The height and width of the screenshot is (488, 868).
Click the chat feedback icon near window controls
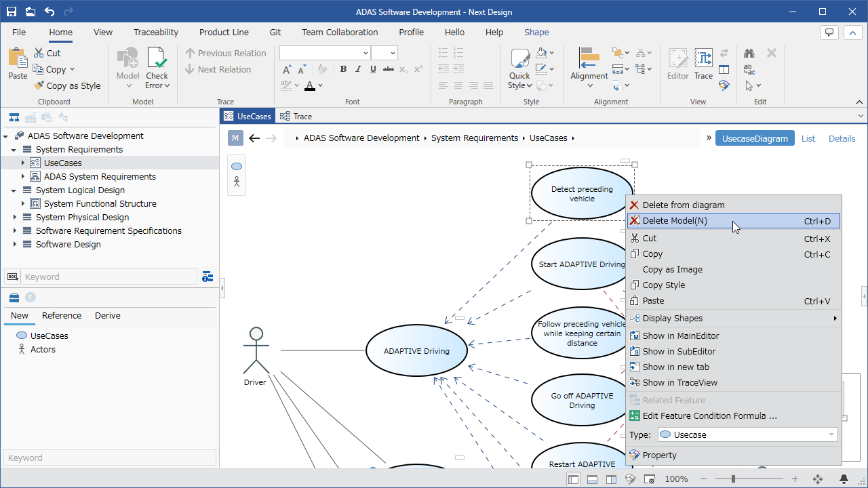point(829,33)
